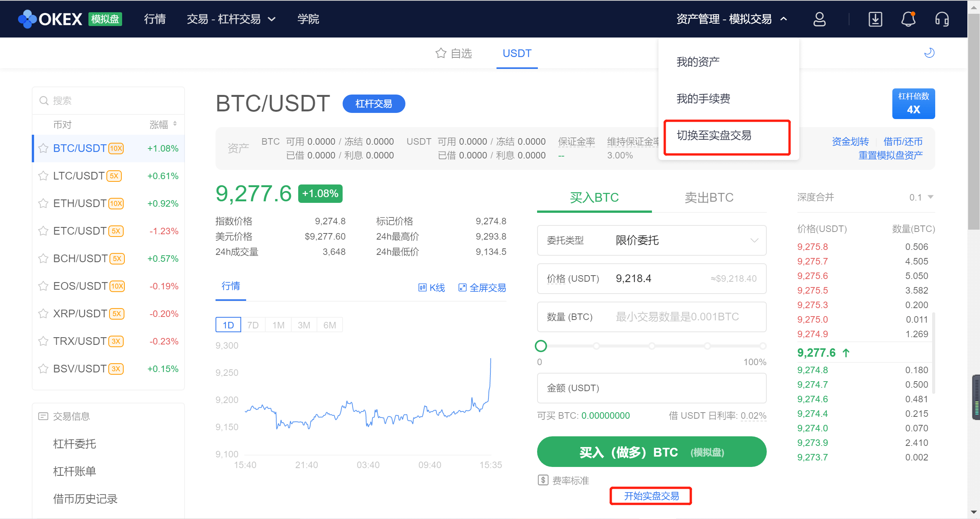980x519 pixels.
Task: Favorite LTC/USDT with star
Action: coord(43,176)
